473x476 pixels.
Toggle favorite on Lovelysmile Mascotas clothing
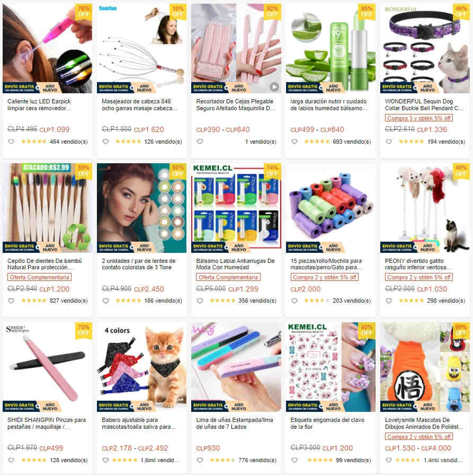click(x=389, y=460)
